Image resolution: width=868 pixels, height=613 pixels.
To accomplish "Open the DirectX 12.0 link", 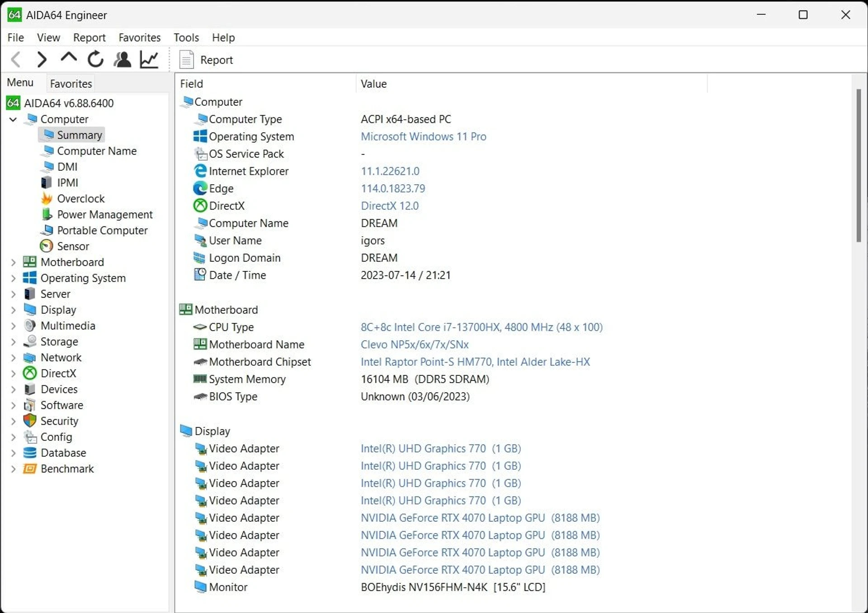I will 390,206.
